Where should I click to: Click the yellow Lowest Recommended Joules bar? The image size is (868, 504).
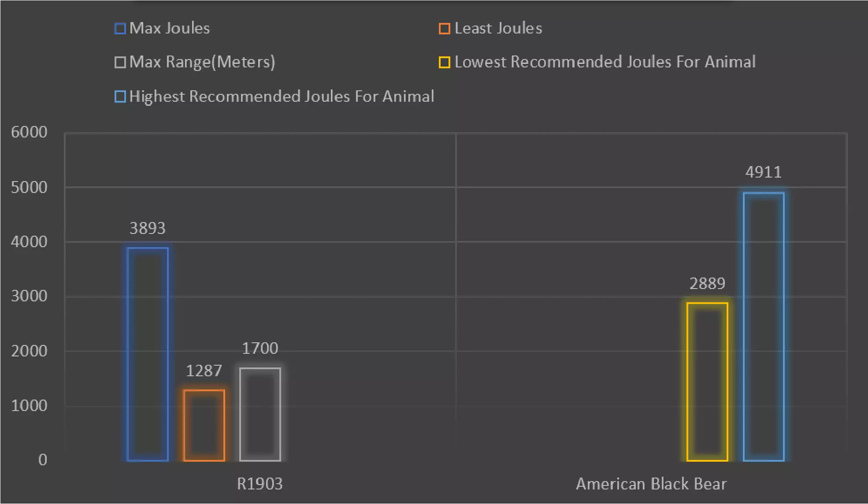(x=707, y=382)
